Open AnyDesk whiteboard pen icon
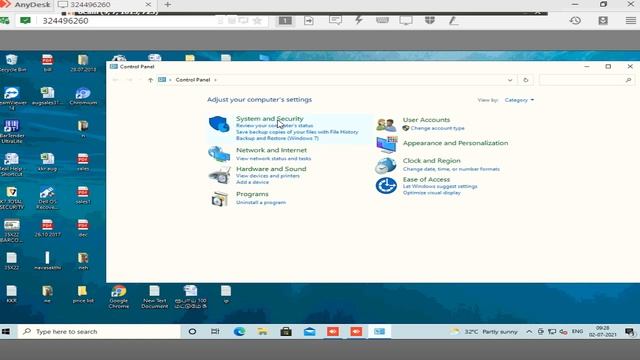Viewport: 640px width, 360px height. 453,20
